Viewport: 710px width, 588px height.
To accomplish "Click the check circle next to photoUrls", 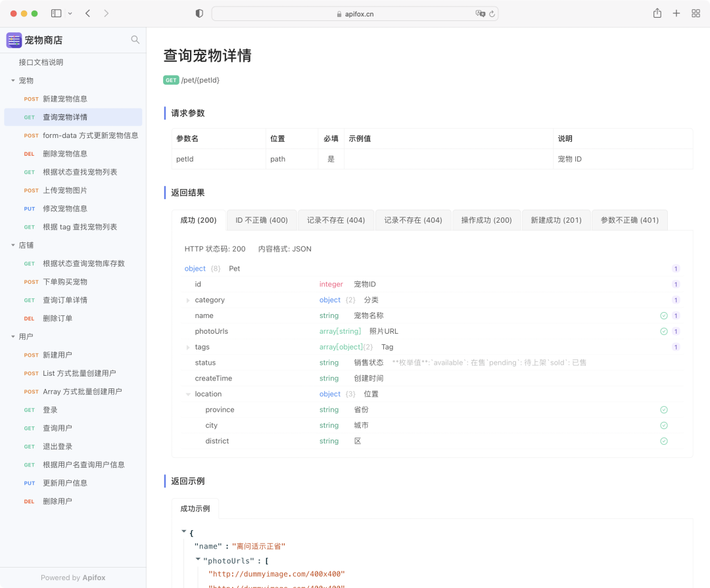I will click(663, 331).
